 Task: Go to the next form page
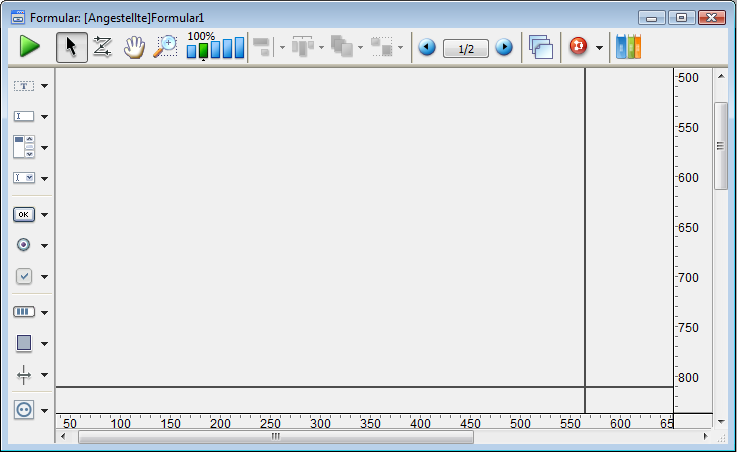point(504,47)
